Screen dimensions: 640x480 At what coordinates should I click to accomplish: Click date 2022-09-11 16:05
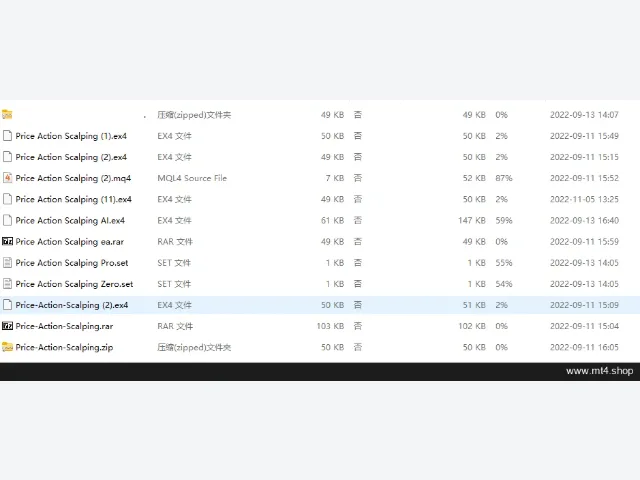click(x=584, y=347)
